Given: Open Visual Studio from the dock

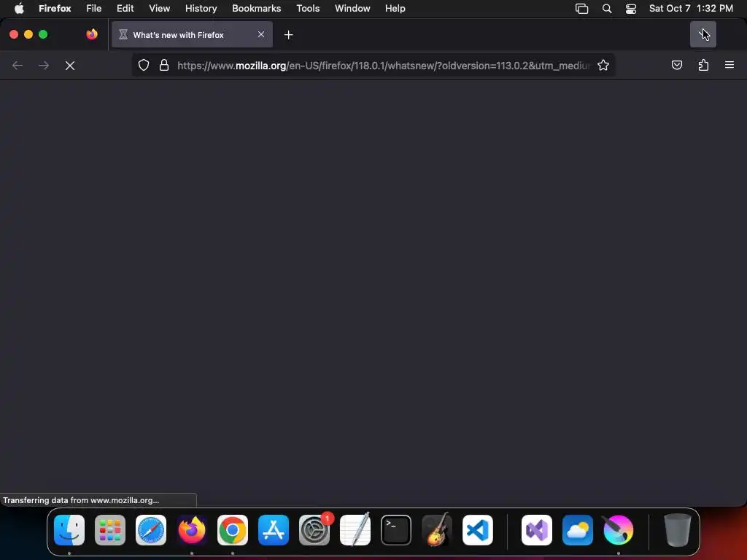Looking at the screenshot, I should (x=537, y=530).
